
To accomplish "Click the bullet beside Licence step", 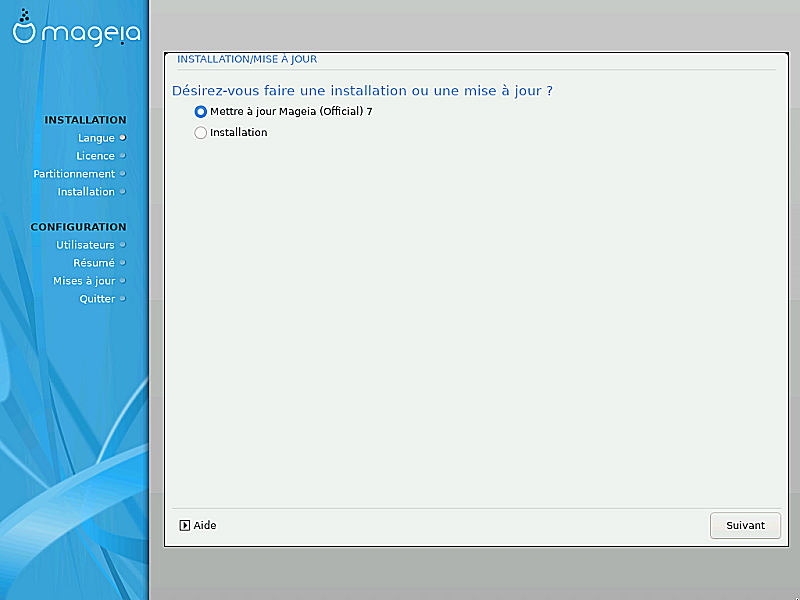I will point(122,155).
